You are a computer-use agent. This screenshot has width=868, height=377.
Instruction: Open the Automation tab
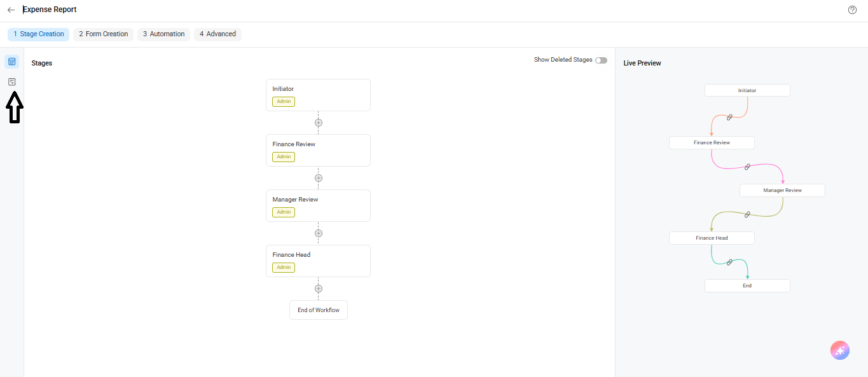coord(163,34)
